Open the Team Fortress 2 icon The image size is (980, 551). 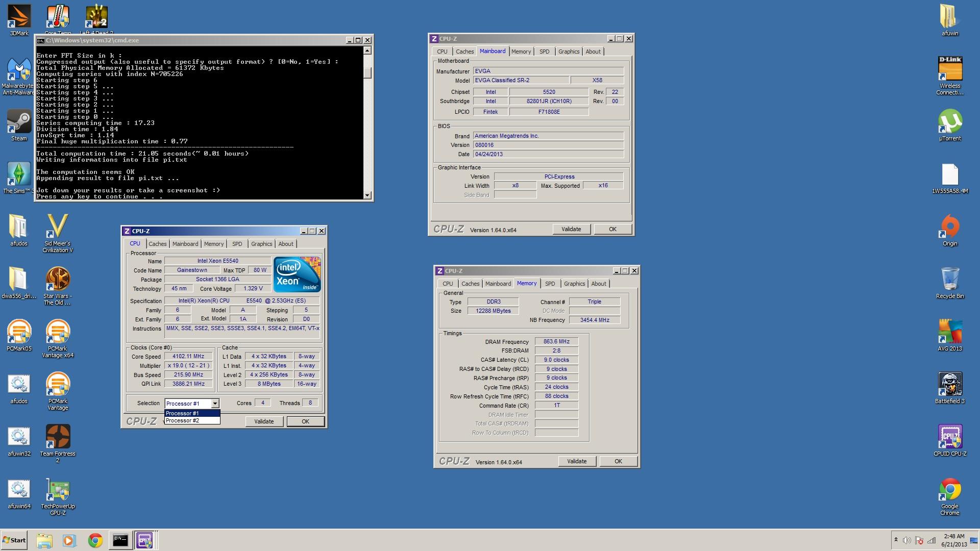tap(58, 443)
